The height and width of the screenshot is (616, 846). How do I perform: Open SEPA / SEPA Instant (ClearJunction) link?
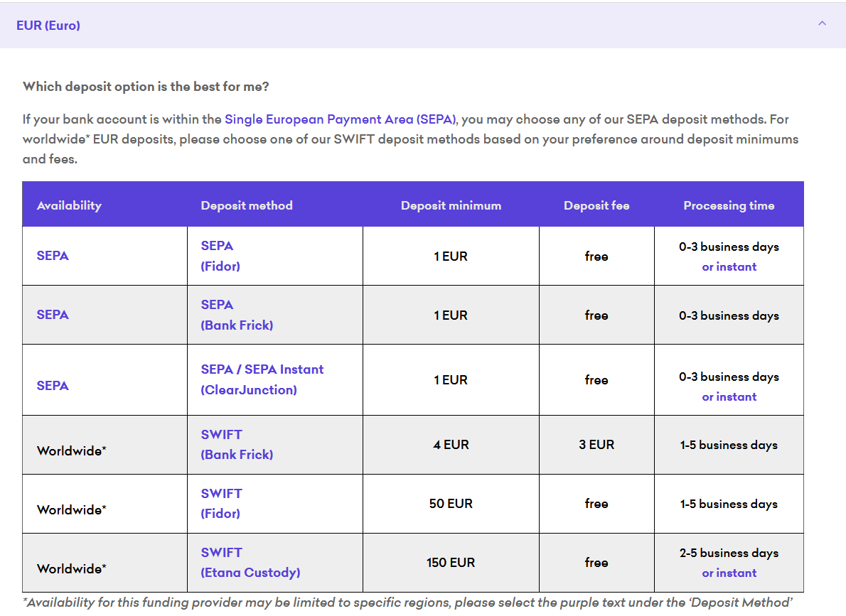pyautogui.click(x=262, y=379)
